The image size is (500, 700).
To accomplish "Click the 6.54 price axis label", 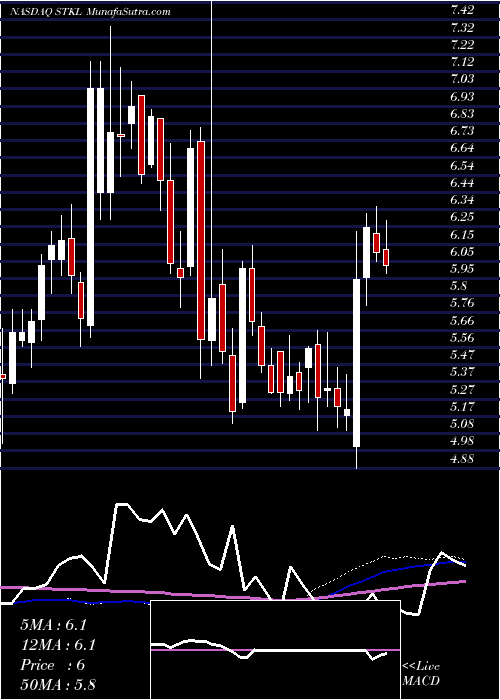I will (x=462, y=166).
